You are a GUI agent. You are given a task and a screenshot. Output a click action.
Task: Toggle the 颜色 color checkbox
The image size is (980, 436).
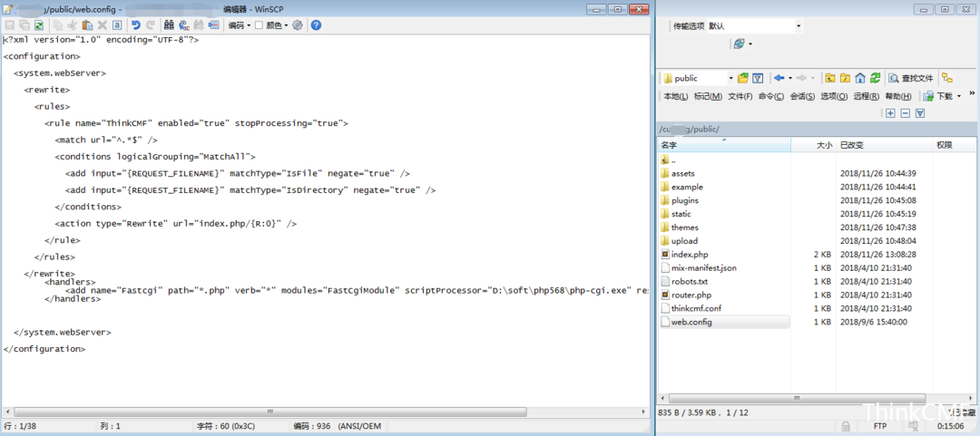click(259, 25)
